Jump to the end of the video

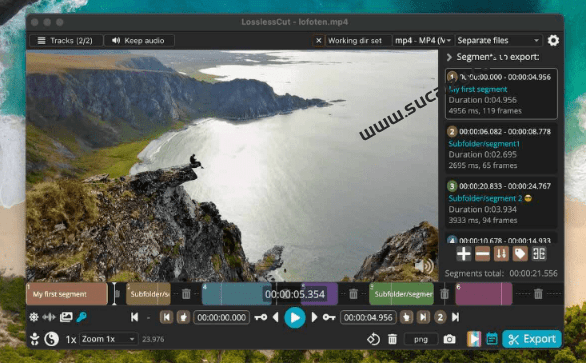tap(455, 317)
